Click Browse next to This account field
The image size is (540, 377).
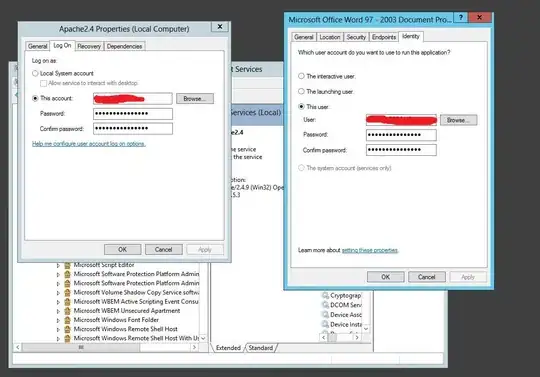pyautogui.click(x=195, y=99)
